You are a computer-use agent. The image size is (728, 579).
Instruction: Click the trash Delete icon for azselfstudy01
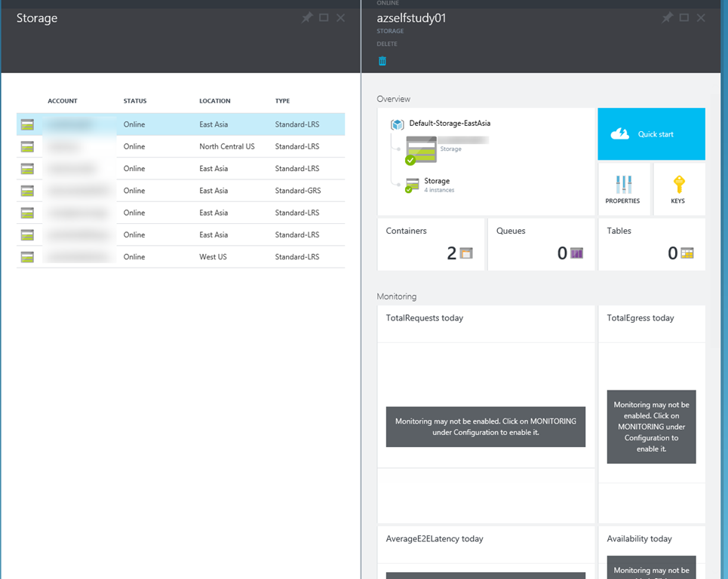click(x=382, y=61)
